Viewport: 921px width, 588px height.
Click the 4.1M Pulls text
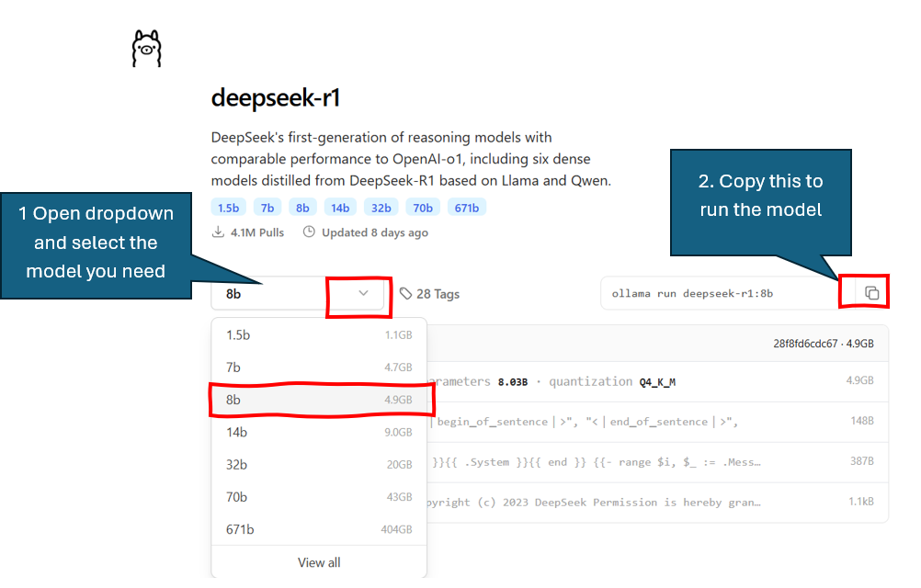point(257,232)
